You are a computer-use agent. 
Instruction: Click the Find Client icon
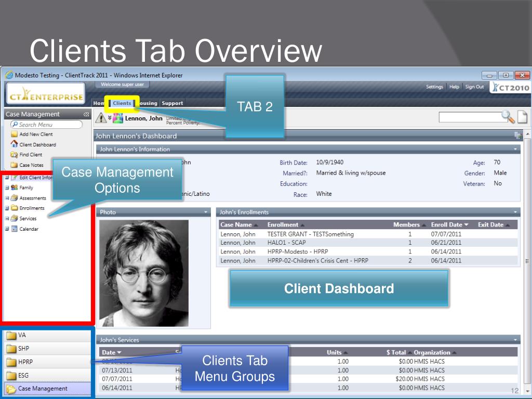tap(15, 155)
